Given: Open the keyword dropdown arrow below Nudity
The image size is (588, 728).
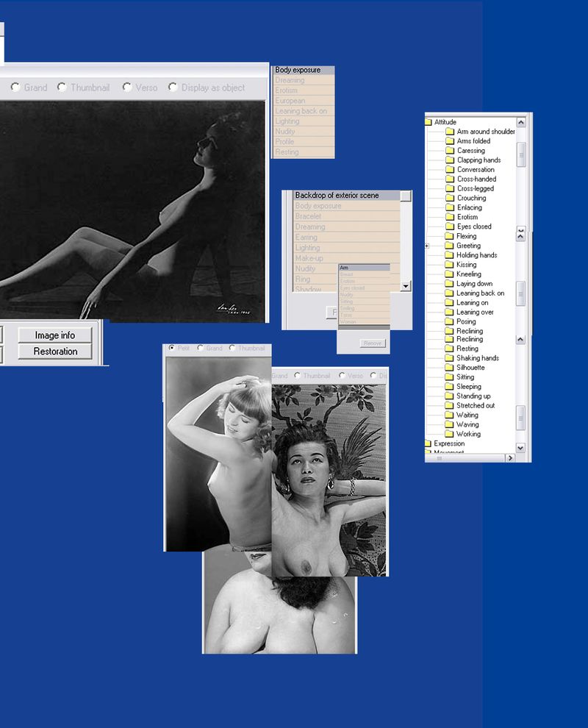Looking at the screenshot, I should (x=405, y=286).
